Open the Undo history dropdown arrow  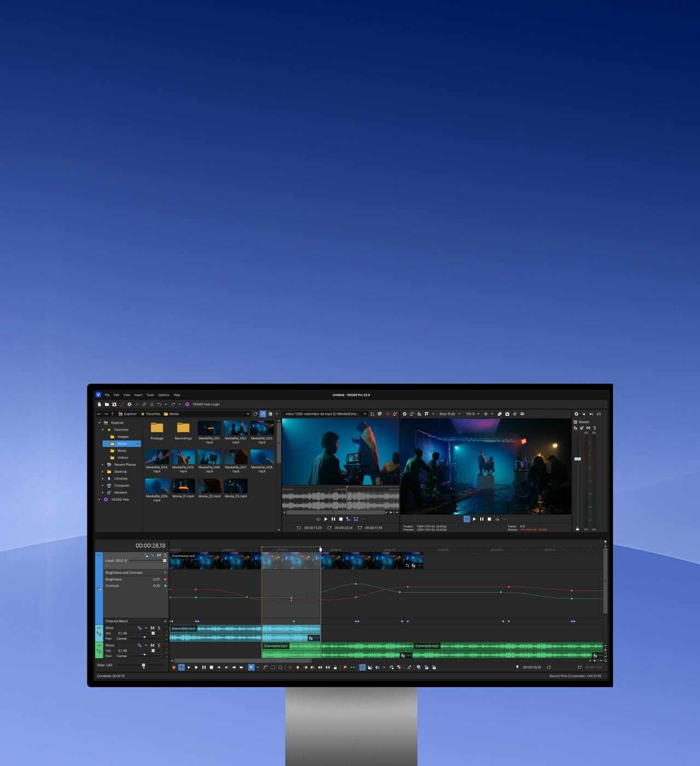pyautogui.click(x=166, y=404)
